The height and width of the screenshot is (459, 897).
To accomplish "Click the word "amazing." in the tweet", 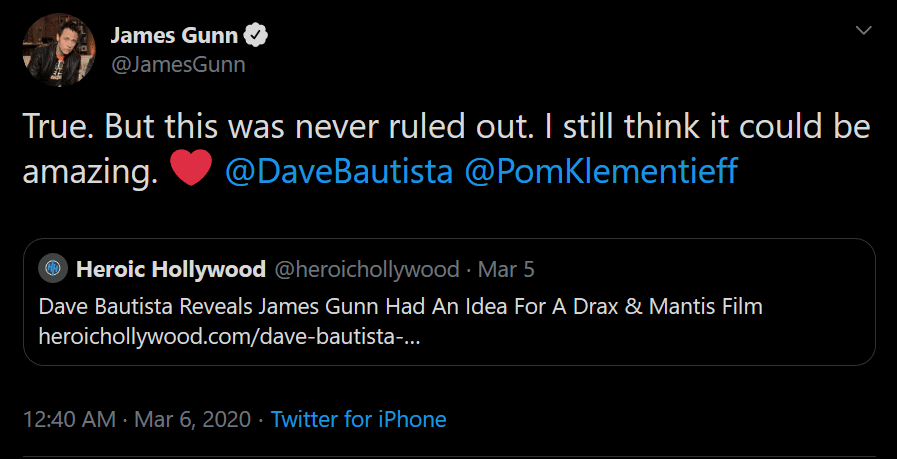I will [90, 171].
